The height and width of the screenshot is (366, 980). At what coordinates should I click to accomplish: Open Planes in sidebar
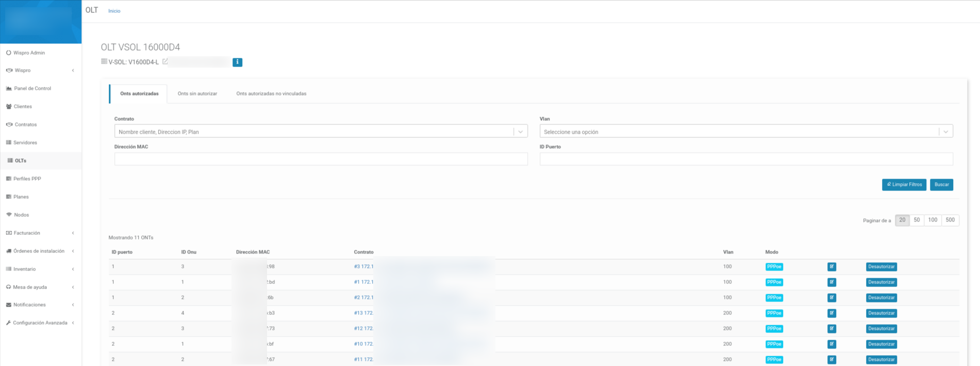(x=21, y=197)
